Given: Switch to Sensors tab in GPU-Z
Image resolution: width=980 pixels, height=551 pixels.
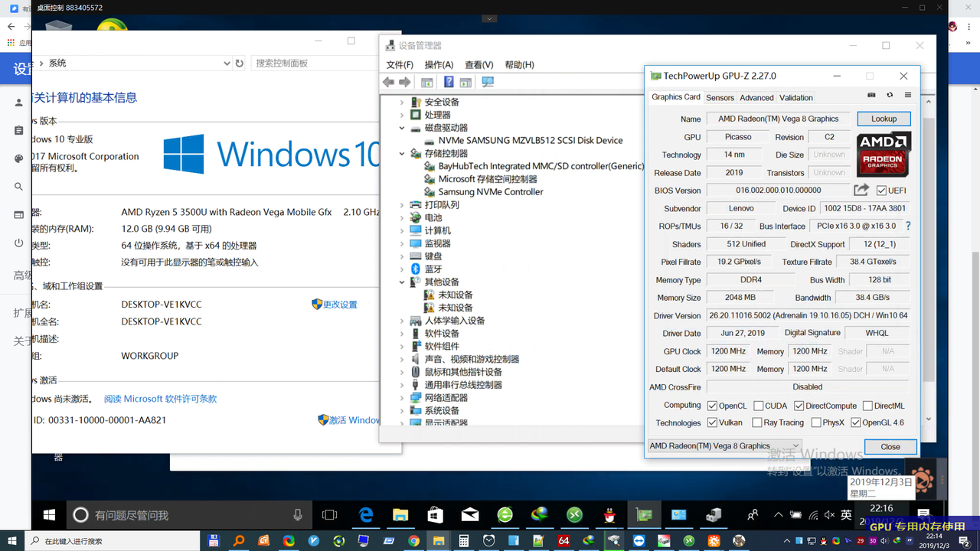Looking at the screenshot, I should click(x=720, y=98).
